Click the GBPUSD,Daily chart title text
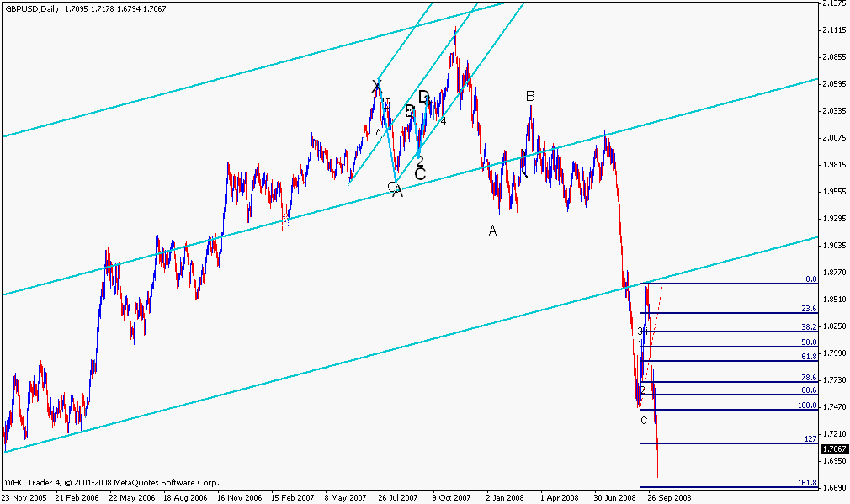Viewport: 850px width, 504px height. (x=31, y=8)
